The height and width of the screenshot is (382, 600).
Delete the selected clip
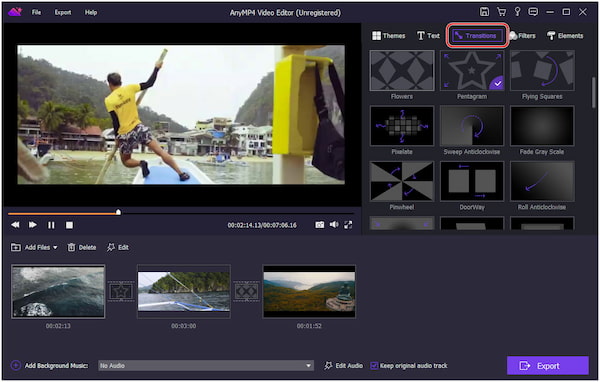(x=82, y=247)
